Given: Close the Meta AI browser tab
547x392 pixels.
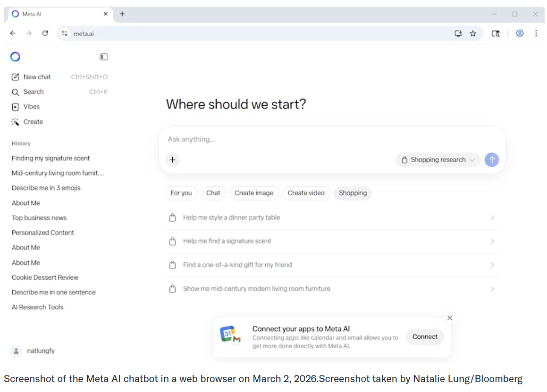Looking at the screenshot, I should (106, 14).
